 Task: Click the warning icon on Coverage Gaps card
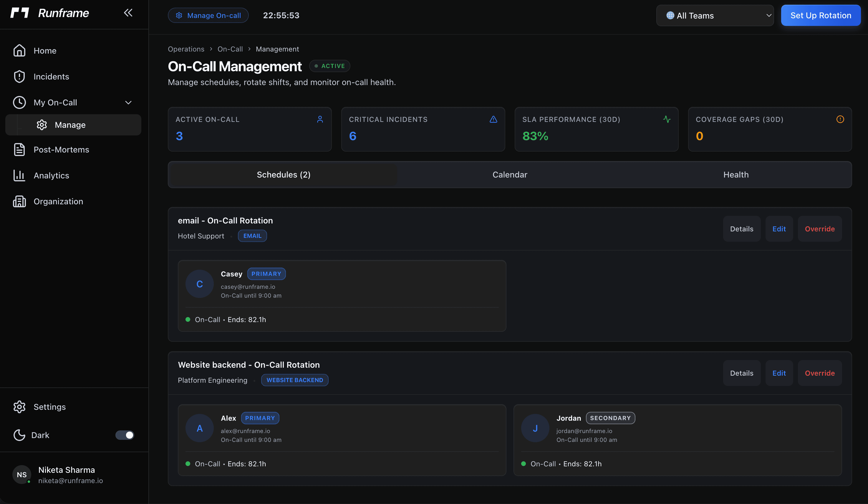click(x=840, y=119)
